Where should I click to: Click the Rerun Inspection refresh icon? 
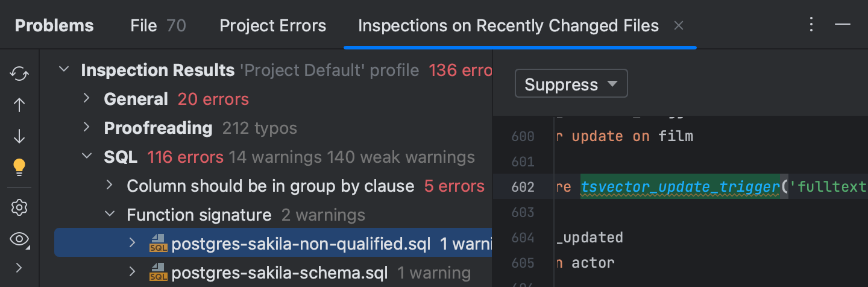pos(19,74)
